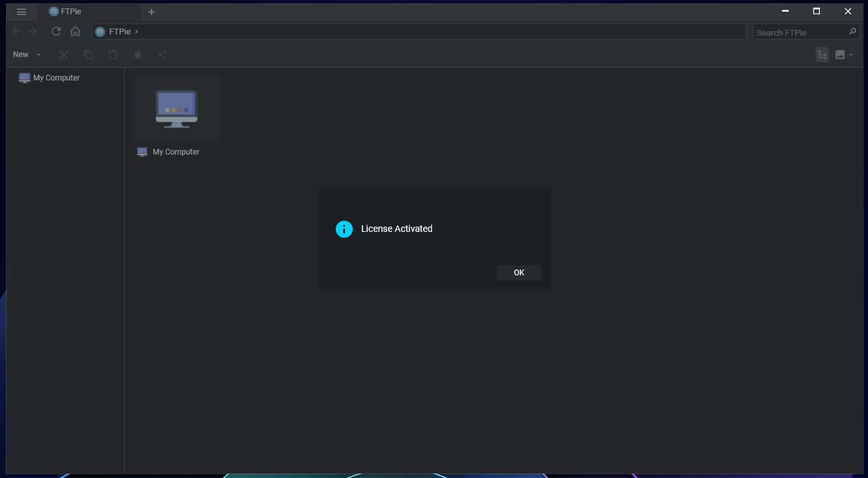The image size is (868, 478).
Task: Click the delete trash icon
Action: (138, 55)
